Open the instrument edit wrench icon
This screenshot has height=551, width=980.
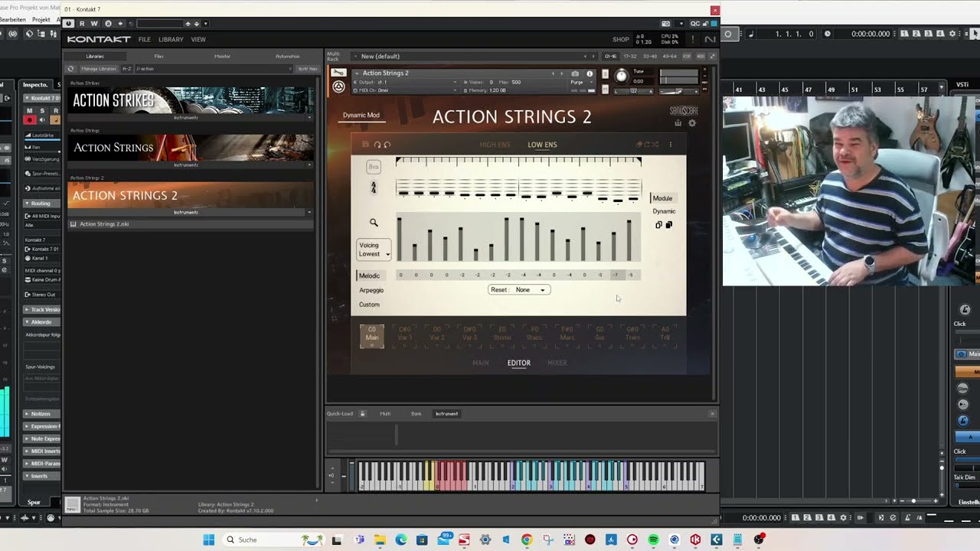338,73
